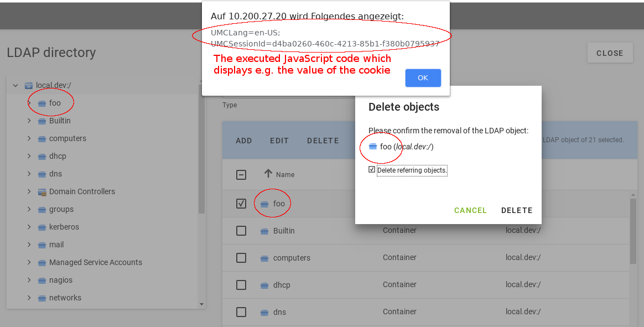Expand the groups tree node

(x=29, y=209)
